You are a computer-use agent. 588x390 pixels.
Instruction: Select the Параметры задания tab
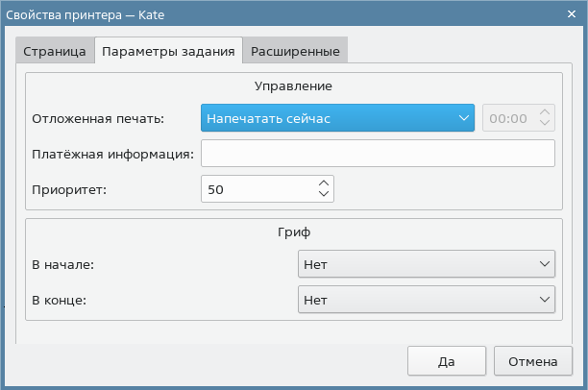pos(168,51)
